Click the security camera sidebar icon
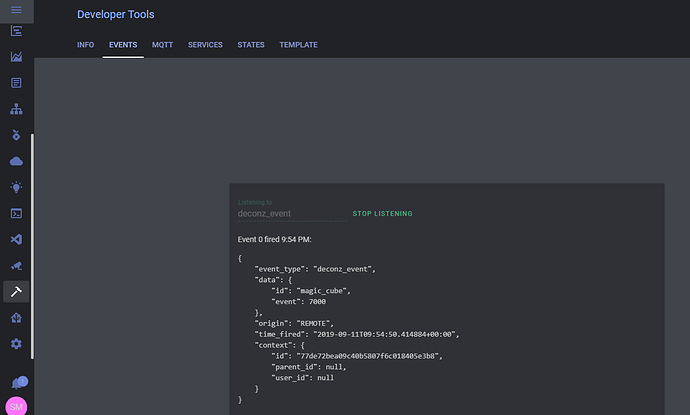690x415 pixels. point(16,266)
